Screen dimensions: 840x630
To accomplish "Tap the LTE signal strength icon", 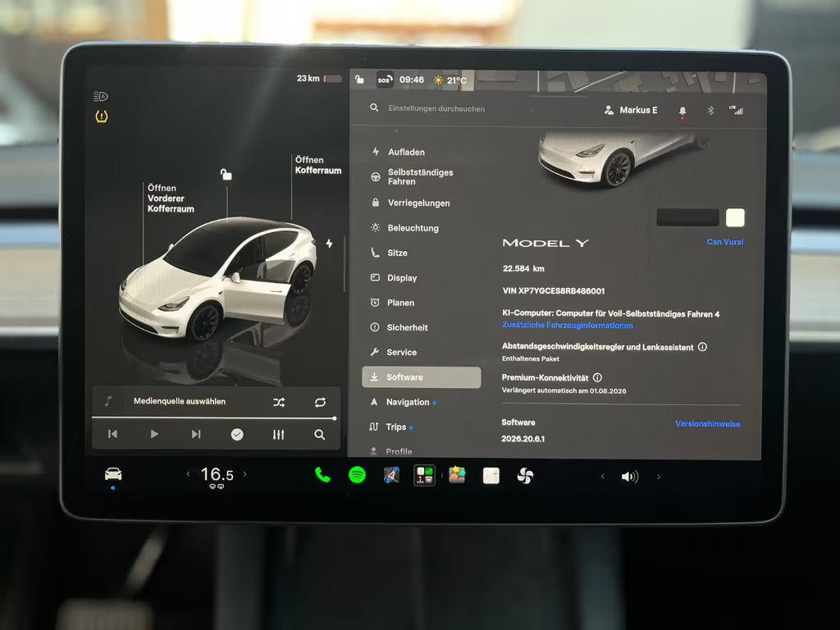I will coord(736,110).
